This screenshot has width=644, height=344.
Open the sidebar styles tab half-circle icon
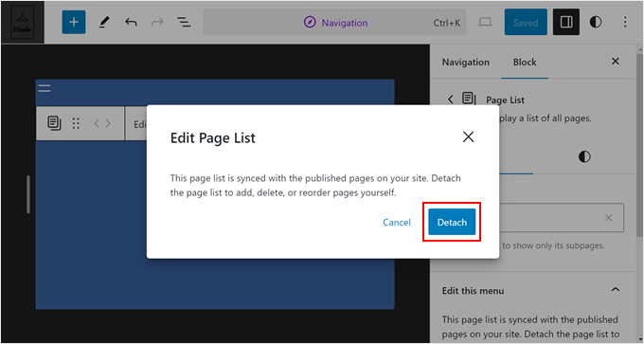584,156
